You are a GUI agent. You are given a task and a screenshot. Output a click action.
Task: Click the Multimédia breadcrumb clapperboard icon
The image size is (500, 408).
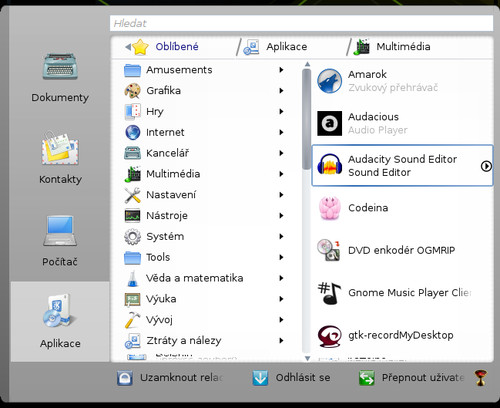(361, 47)
